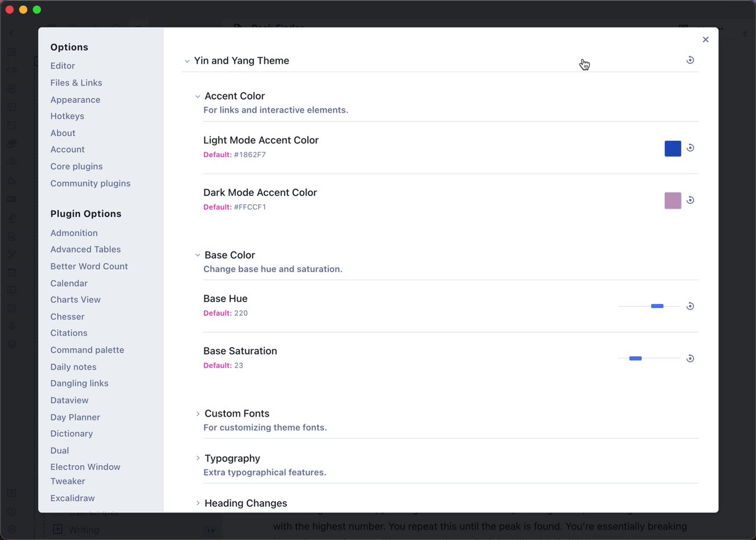This screenshot has width=756, height=540.
Task: Pick the Dark Mode accent color swatch
Action: [673, 201]
